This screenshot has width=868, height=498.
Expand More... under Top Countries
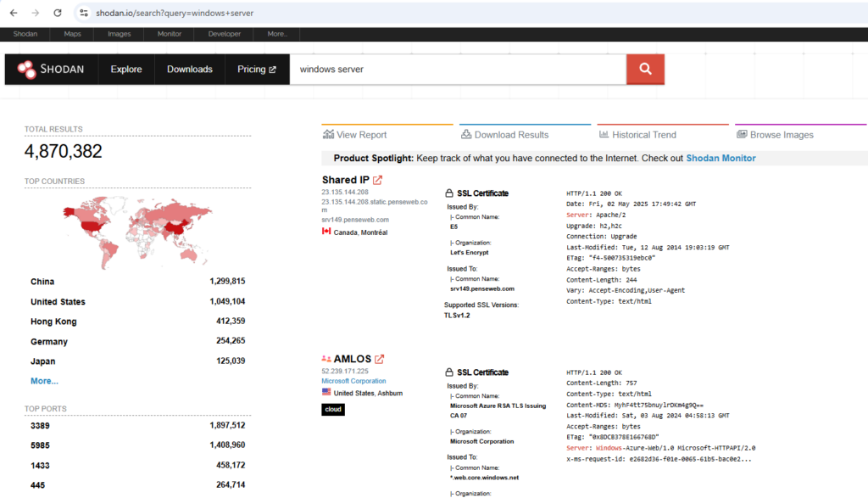point(44,381)
